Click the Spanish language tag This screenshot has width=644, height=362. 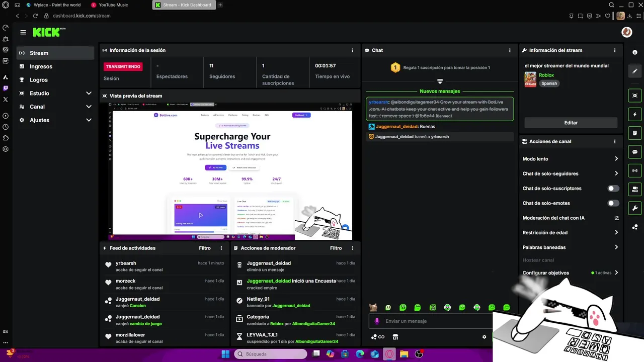549,83
